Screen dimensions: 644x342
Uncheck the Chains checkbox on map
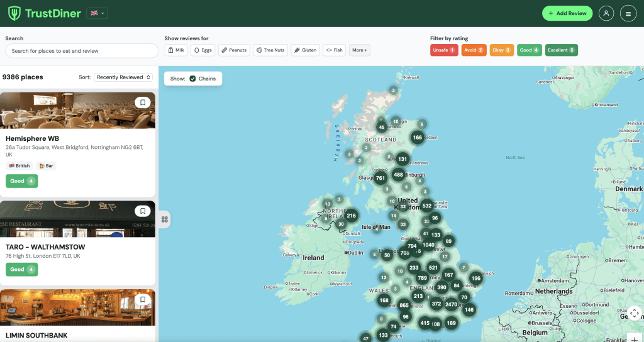(192, 79)
